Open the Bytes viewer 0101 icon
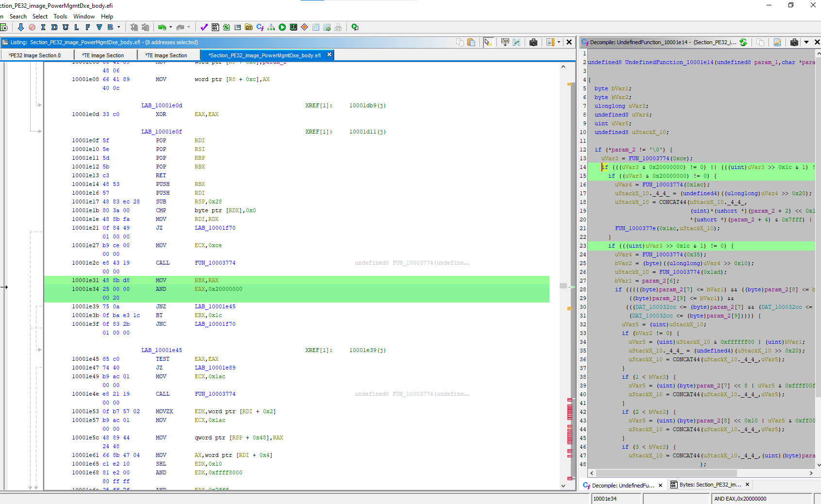821x504 pixels. [215, 27]
